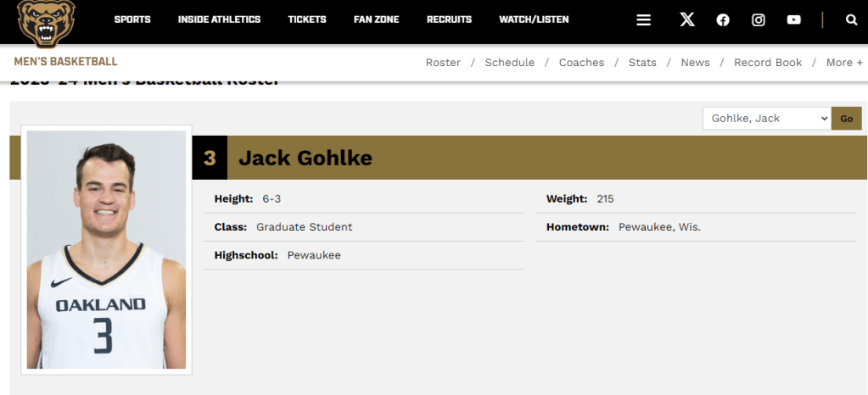Open the Instagram icon link
Screen dimensions: 868x395
click(x=759, y=20)
